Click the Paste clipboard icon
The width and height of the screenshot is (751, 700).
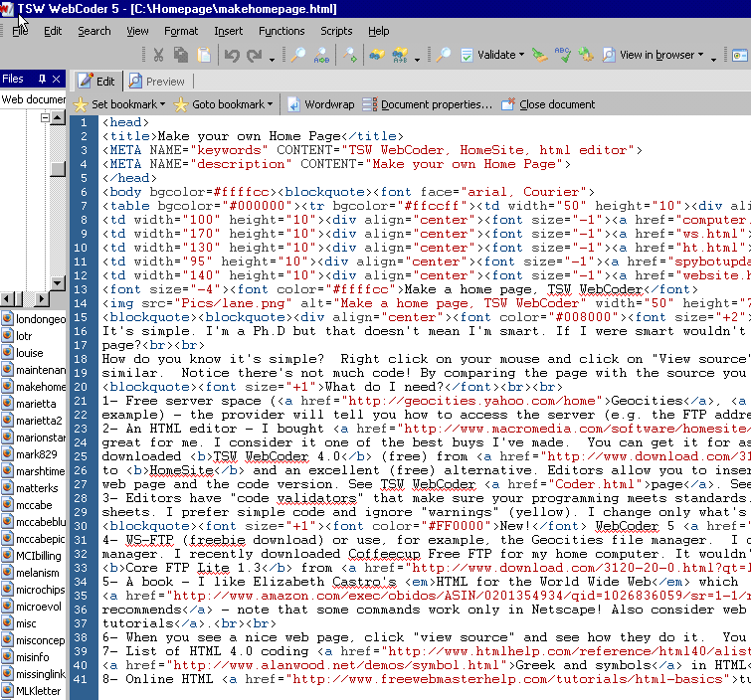204,55
